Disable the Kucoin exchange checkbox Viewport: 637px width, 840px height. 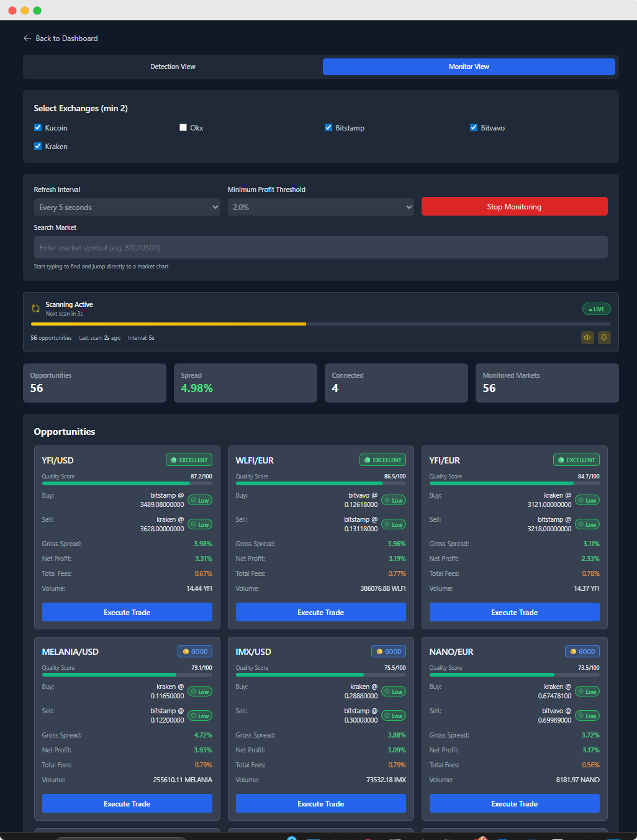click(38, 127)
